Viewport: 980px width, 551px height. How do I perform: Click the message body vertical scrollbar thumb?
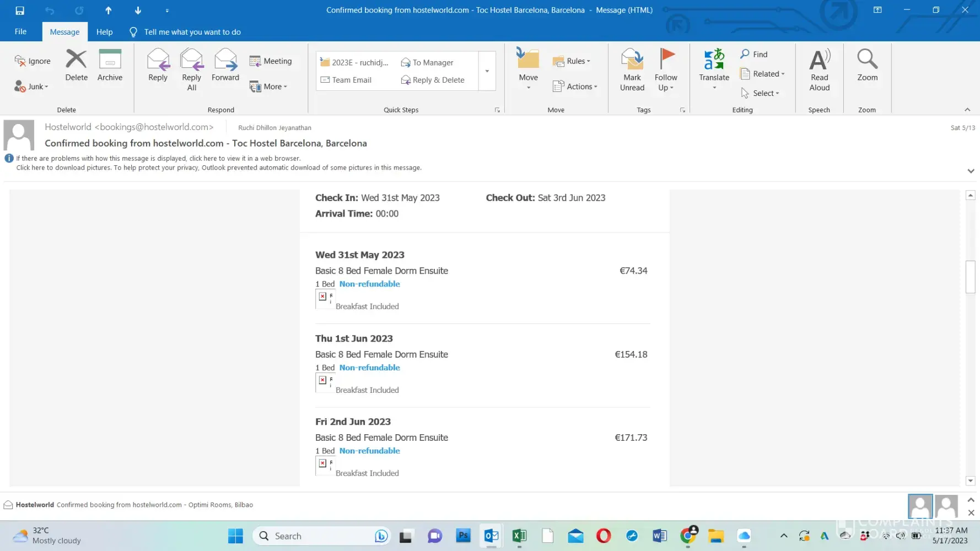point(971,277)
